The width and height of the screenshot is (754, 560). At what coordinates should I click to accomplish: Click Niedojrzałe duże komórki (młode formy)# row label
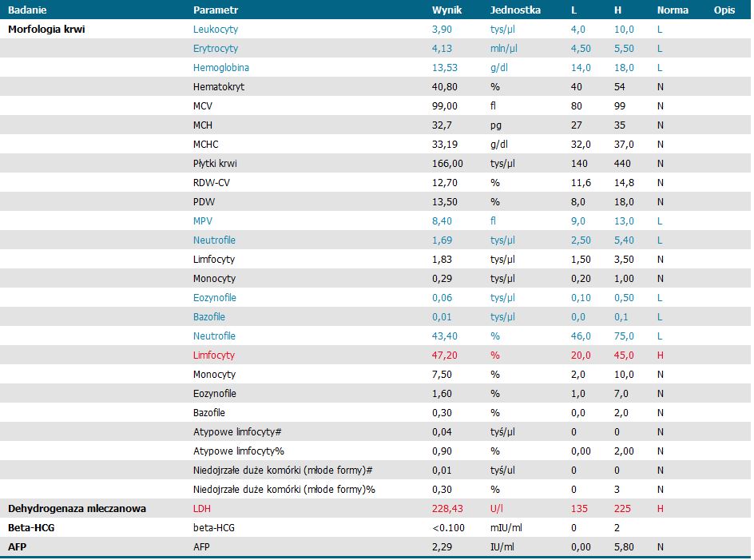click(283, 471)
